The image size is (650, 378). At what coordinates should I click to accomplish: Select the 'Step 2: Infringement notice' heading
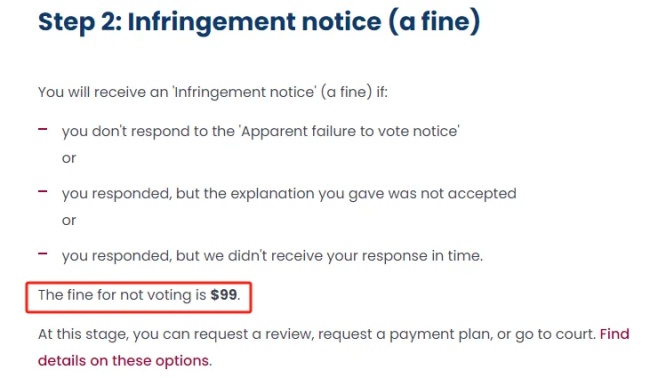[259, 21]
